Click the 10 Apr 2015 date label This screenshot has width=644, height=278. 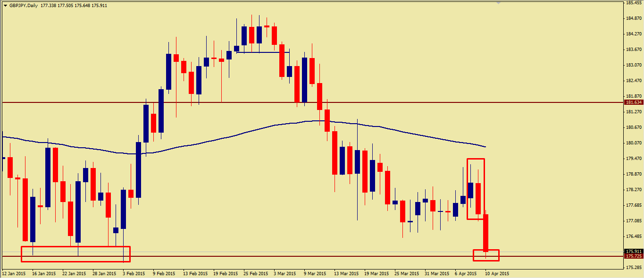click(497, 273)
